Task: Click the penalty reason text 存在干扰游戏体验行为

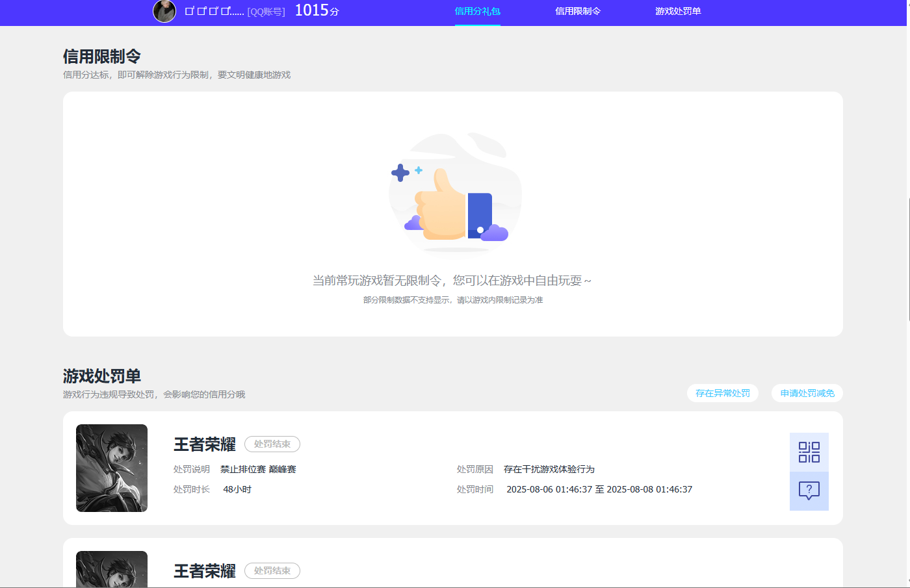Action: pyautogui.click(x=551, y=468)
